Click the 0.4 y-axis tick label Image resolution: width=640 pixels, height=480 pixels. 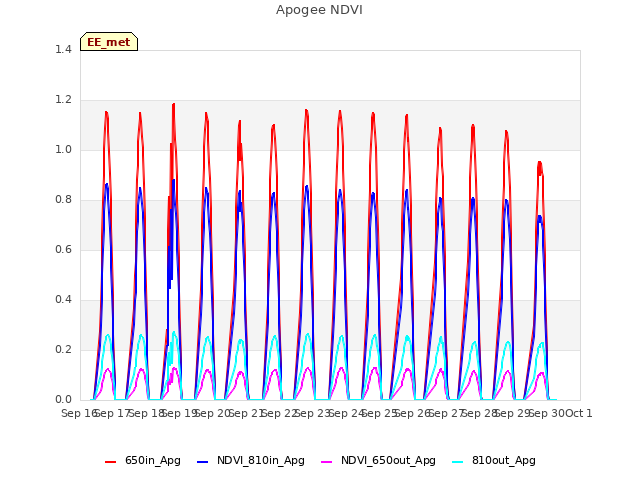(63, 300)
